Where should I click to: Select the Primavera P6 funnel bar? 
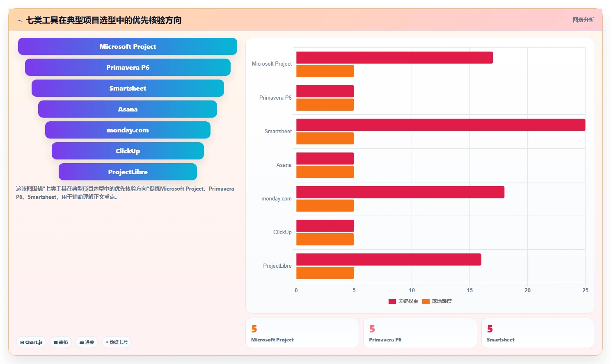[128, 67]
